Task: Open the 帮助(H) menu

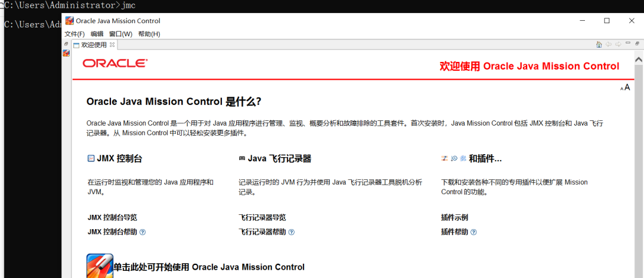Action: 149,34
